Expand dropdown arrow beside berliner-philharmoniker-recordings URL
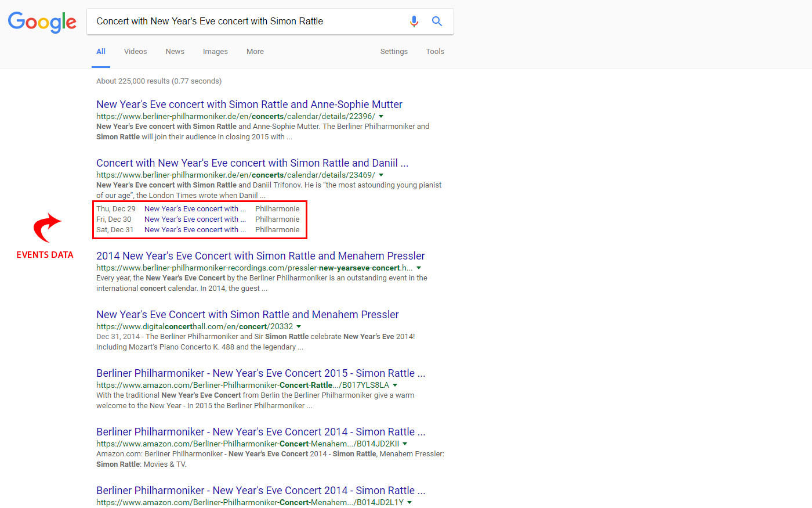The height and width of the screenshot is (508, 812). [x=419, y=268]
